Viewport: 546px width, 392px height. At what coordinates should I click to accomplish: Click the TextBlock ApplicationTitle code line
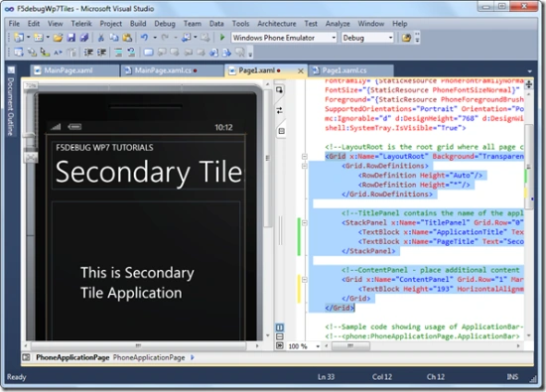point(441,232)
